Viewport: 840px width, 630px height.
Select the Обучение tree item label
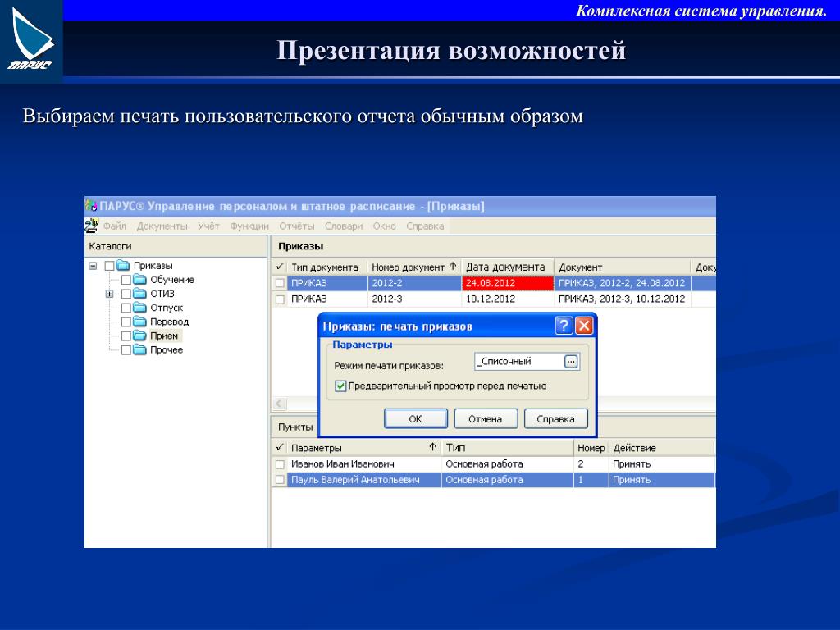click(x=172, y=280)
